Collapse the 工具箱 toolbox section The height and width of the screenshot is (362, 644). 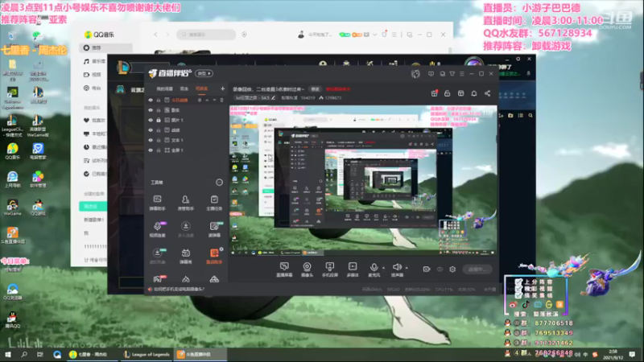pyautogui.click(x=219, y=183)
